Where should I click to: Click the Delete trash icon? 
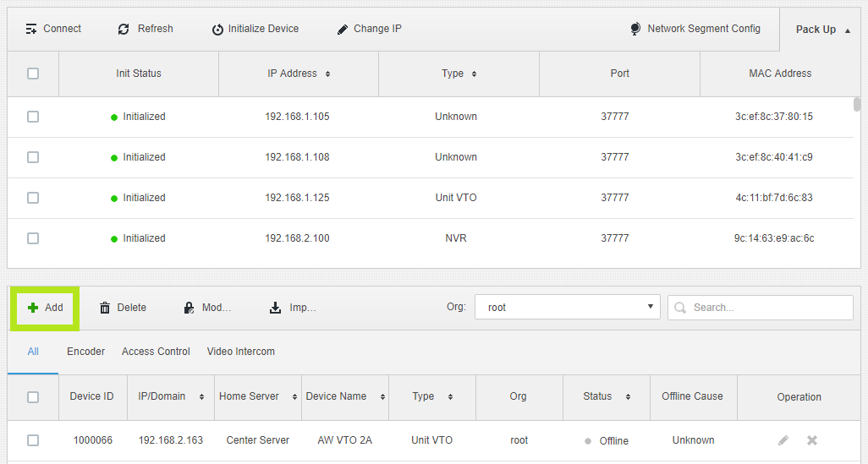point(105,308)
